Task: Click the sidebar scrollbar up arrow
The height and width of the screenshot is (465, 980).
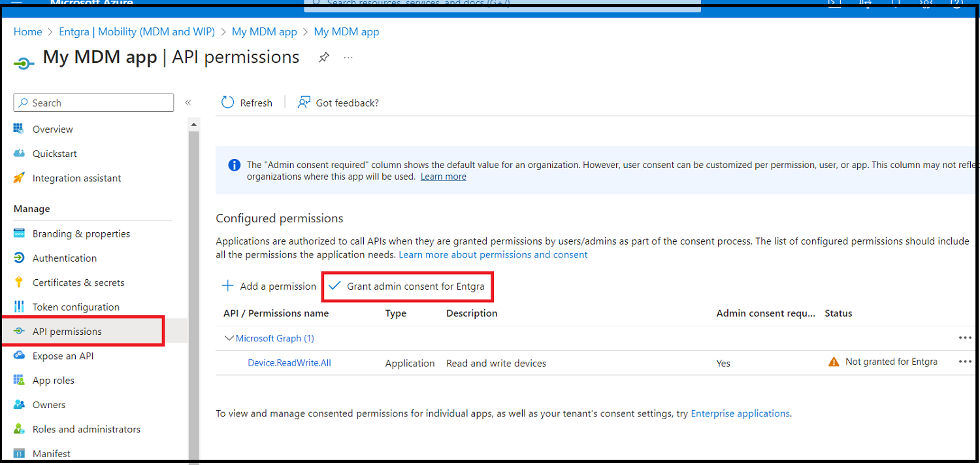Action: [193, 124]
